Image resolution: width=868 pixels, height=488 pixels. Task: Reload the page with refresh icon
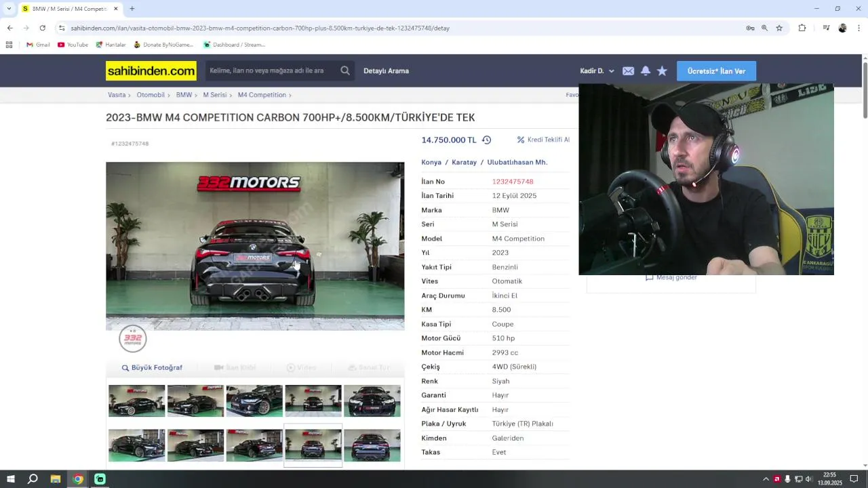tap(42, 28)
